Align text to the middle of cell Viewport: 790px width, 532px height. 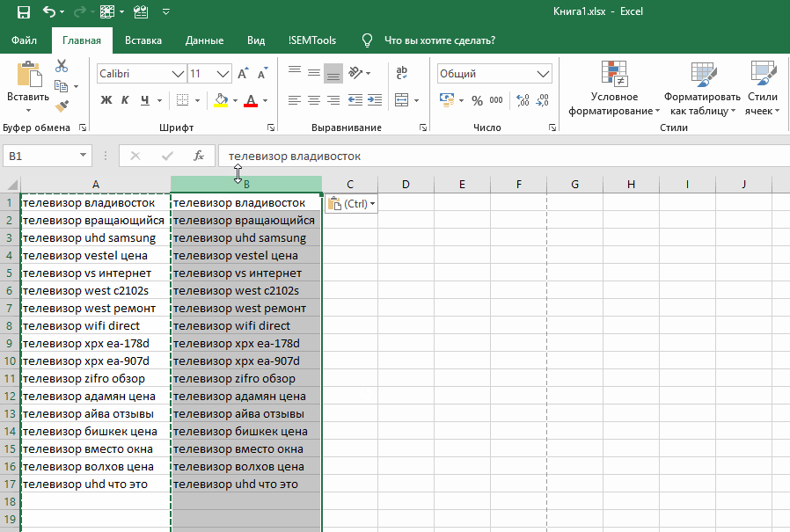click(314, 73)
